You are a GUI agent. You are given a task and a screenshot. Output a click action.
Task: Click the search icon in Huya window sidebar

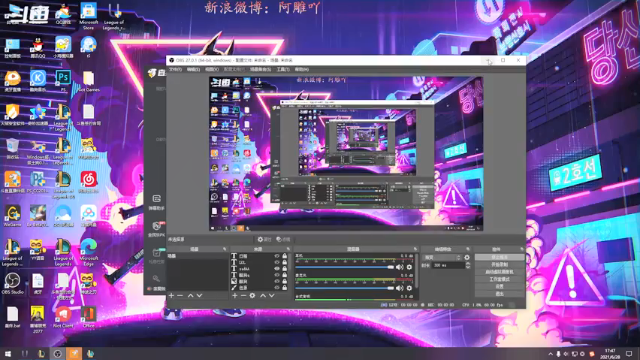point(156,278)
